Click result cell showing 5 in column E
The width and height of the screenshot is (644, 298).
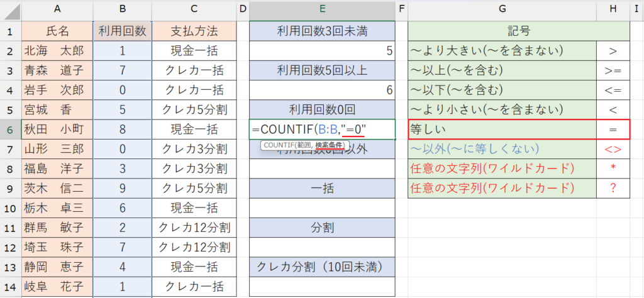pos(322,51)
